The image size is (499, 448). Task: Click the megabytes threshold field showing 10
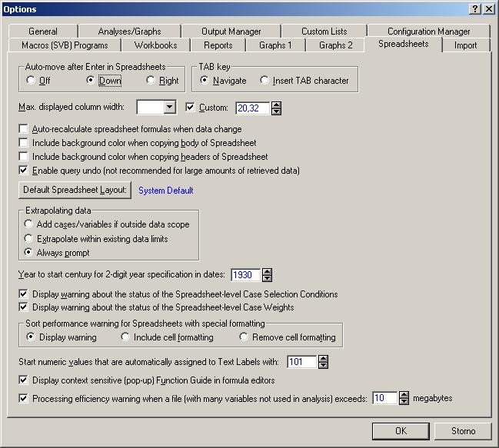[x=384, y=398]
